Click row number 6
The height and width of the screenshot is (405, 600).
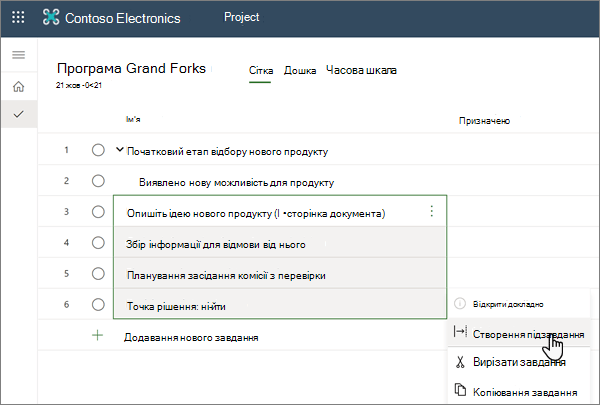pyautogui.click(x=67, y=305)
